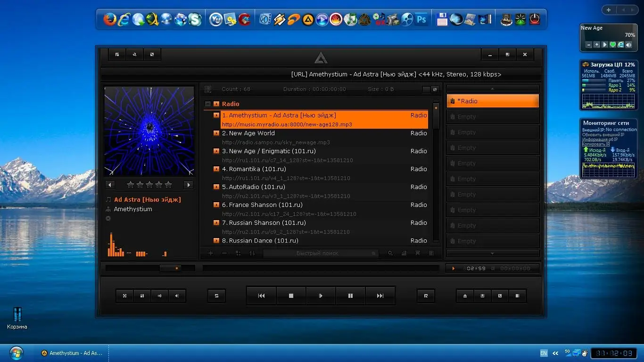Mute audio with the speaker icon
Viewport: 644px width, 362px height.
click(176, 296)
